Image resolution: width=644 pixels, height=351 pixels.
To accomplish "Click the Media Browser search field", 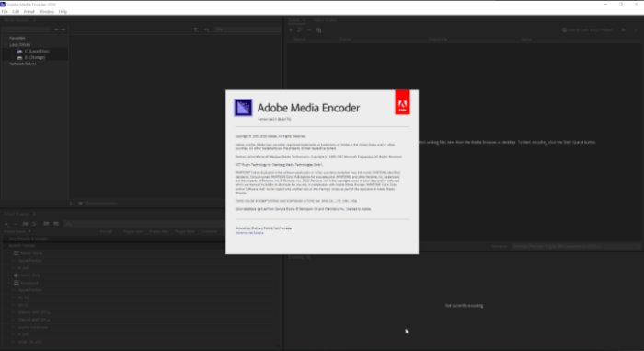I will (247, 29).
